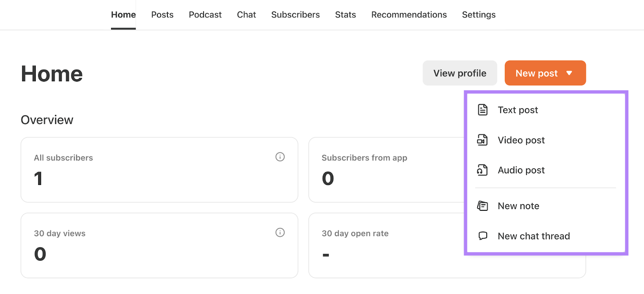Click the Subscribers from app value 0
The width and height of the screenshot is (644, 294).
(328, 179)
